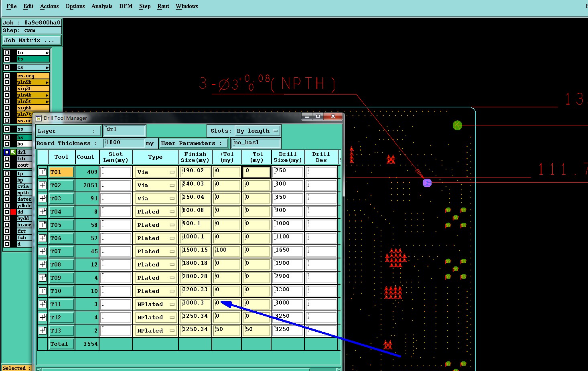Toggle the checkbox for layer 'ts'
Screen dimensions: 588x371
pos(7,59)
